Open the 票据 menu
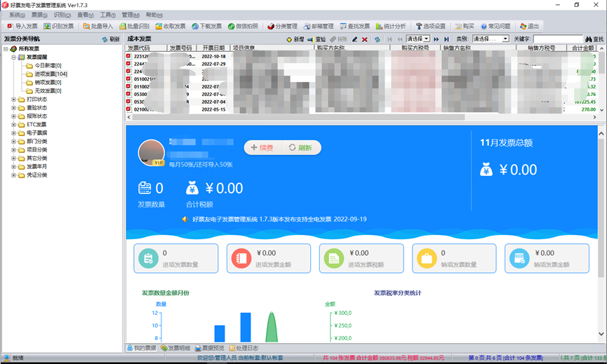Screen dimensions: 607x364 pyautogui.click(x=39, y=15)
